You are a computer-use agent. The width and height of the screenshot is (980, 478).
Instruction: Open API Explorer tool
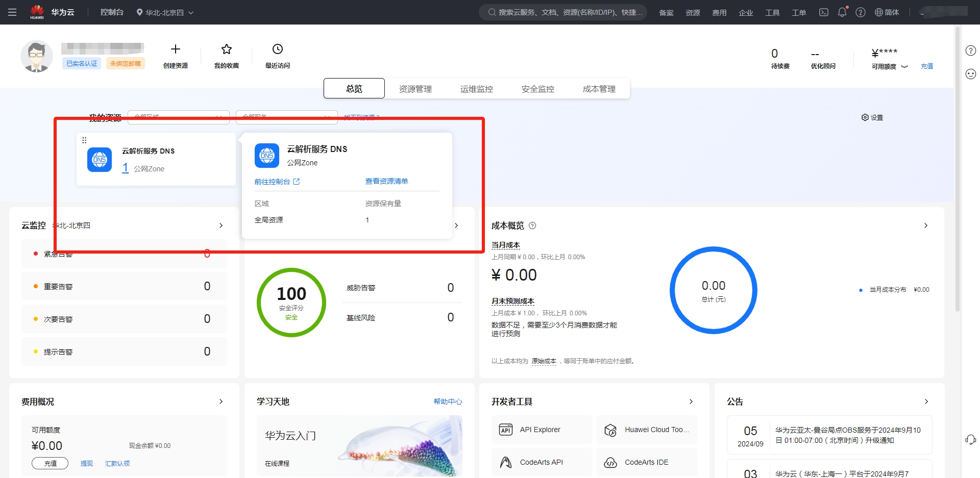coord(542,430)
